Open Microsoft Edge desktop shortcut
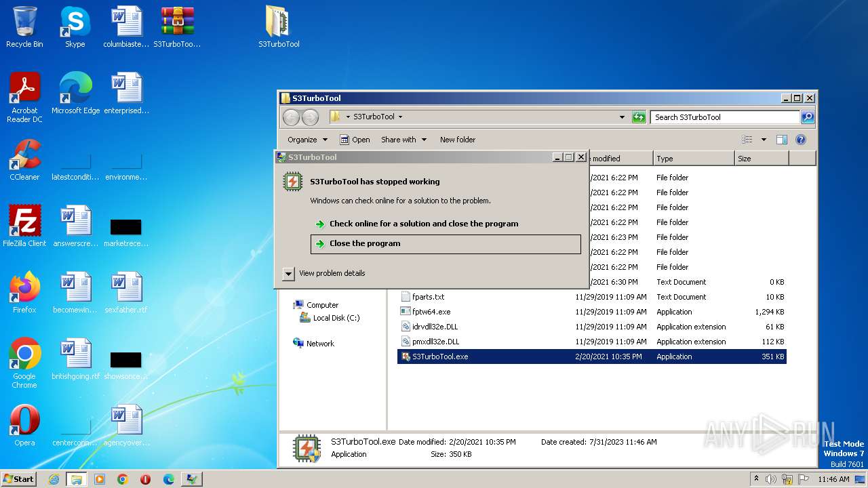 coord(75,94)
